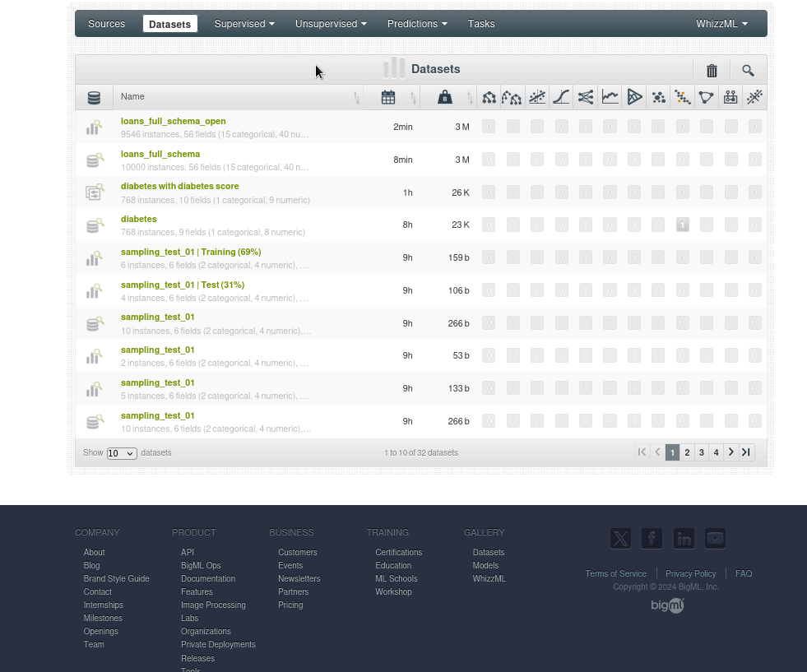Screen dimensions: 807x672
Task: Click the anomaly count badge for diabetes
Action: [x=682, y=225]
